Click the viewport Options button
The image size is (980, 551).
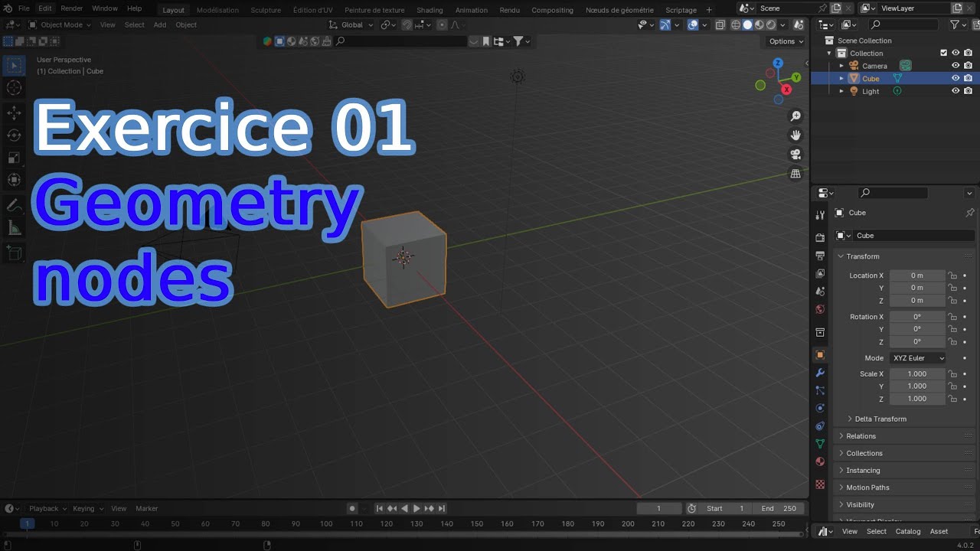coord(786,41)
